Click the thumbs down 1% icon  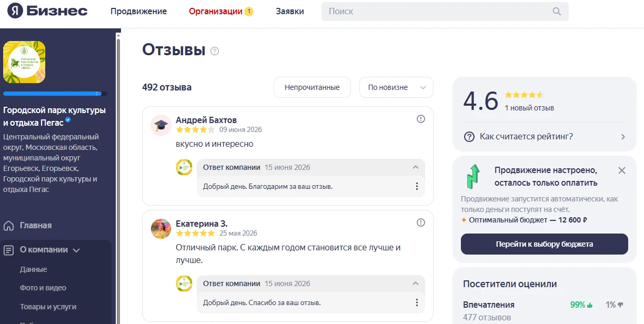pos(620,305)
